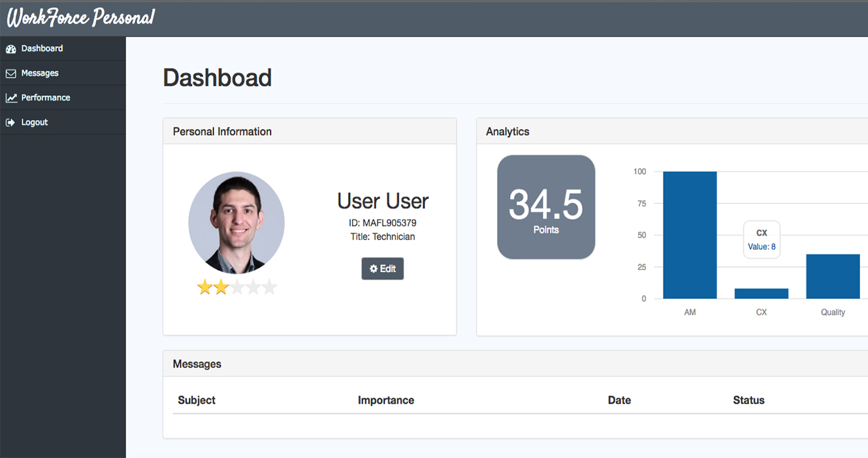Click the Messages envelope icon
The width and height of the screenshot is (868, 458).
coord(10,74)
